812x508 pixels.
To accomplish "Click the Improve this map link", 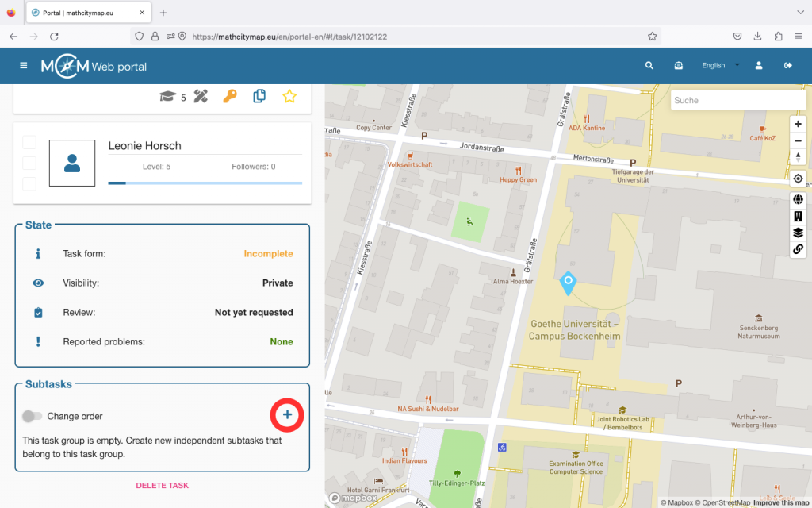I will pyautogui.click(x=780, y=502).
